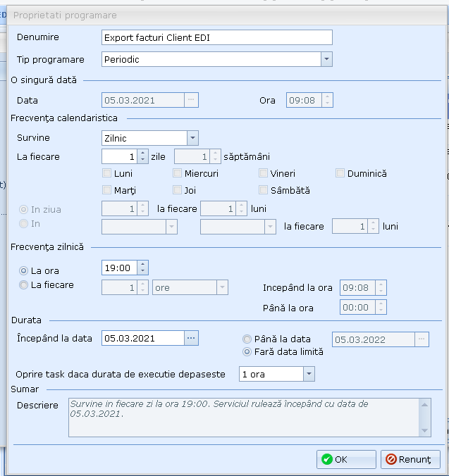Select the In ziua radio button
The width and height of the screenshot is (449, 476).
point(23,209)
